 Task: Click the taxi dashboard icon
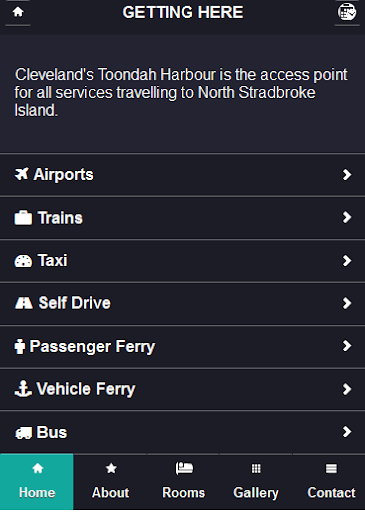coord(23,261)
